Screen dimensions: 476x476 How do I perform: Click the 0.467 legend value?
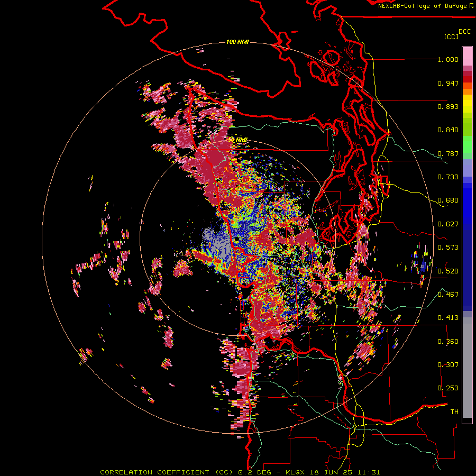point(448,295)
